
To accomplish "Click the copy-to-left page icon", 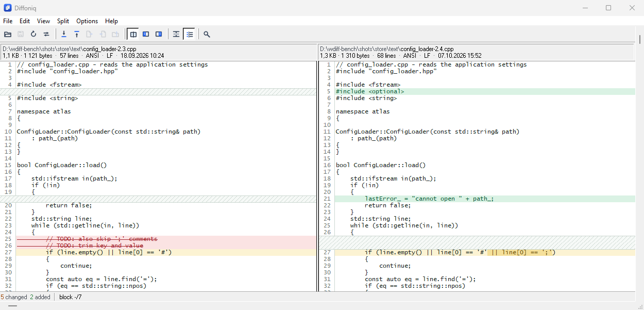I will [103, 34].
